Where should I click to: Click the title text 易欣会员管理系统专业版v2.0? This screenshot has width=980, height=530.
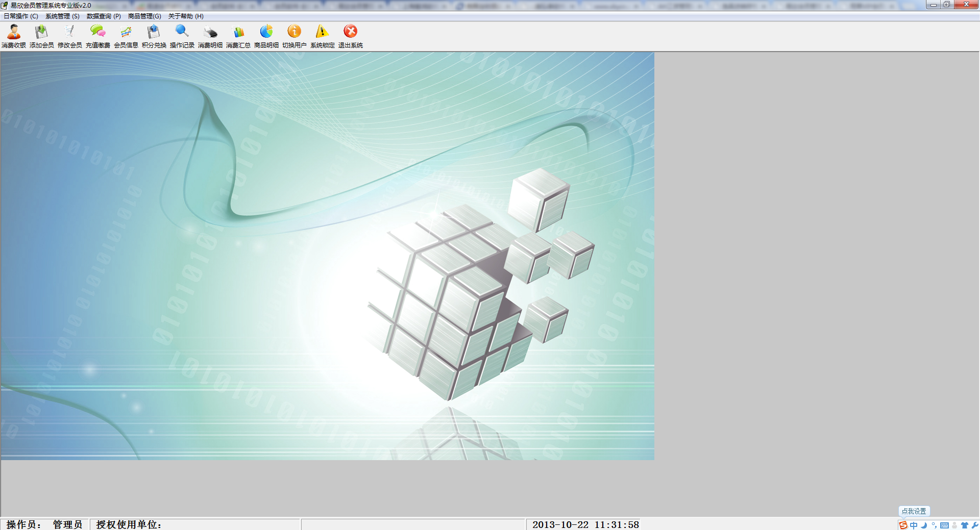(x=51, y=5)
